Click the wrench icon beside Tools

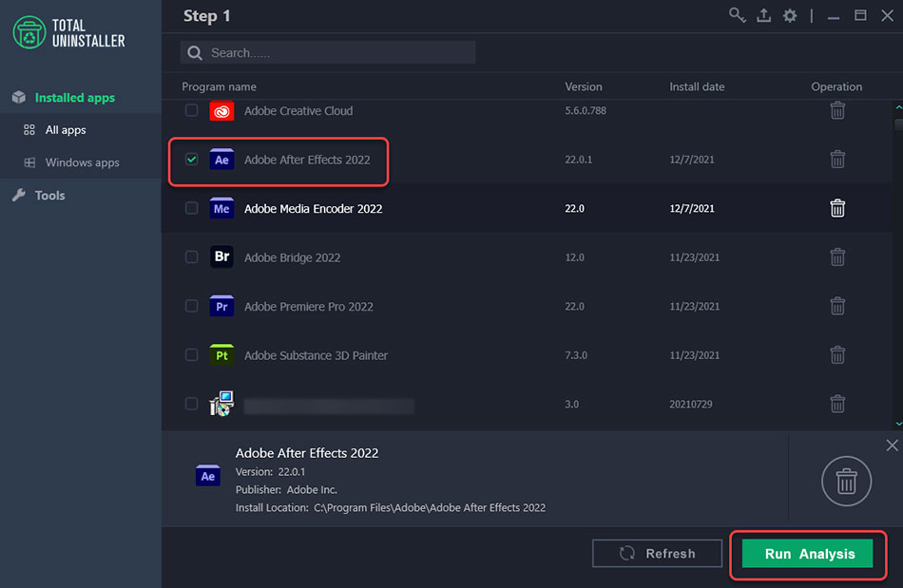(x=19, y=195)
